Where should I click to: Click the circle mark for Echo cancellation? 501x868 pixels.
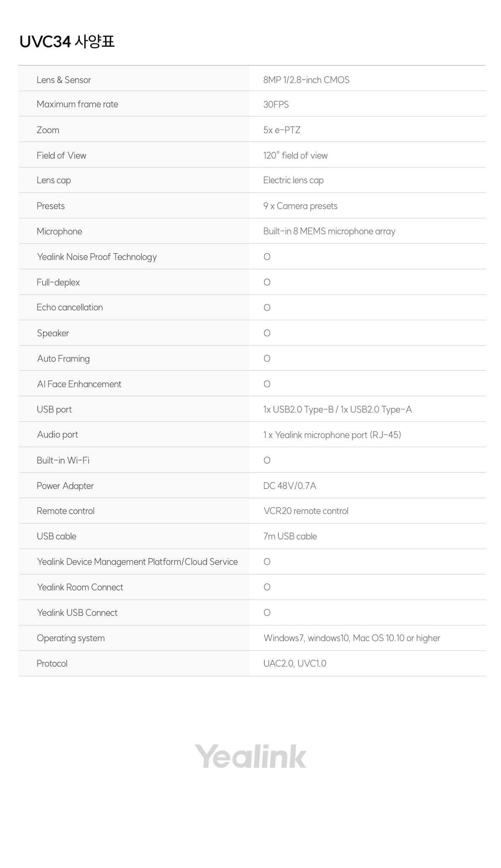point(267,308)
